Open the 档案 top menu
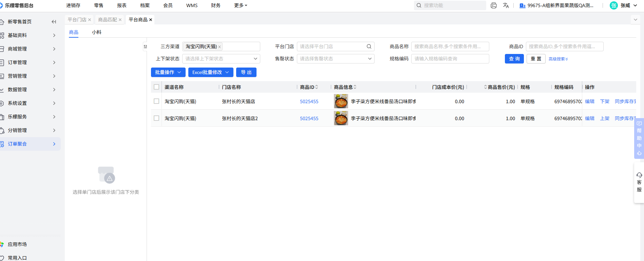Screen dimensions: 644x261 (145, 5)
